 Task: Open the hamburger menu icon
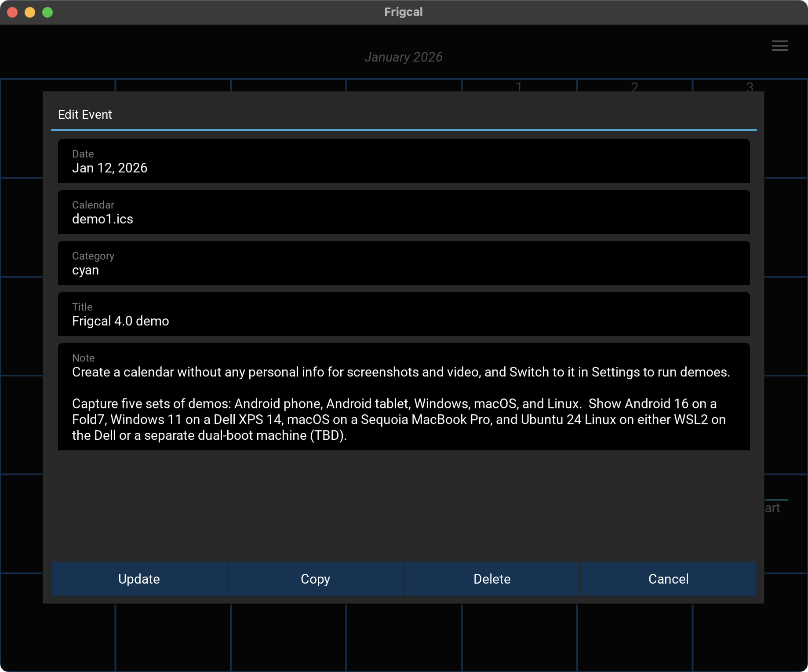[x=779, y=46]
